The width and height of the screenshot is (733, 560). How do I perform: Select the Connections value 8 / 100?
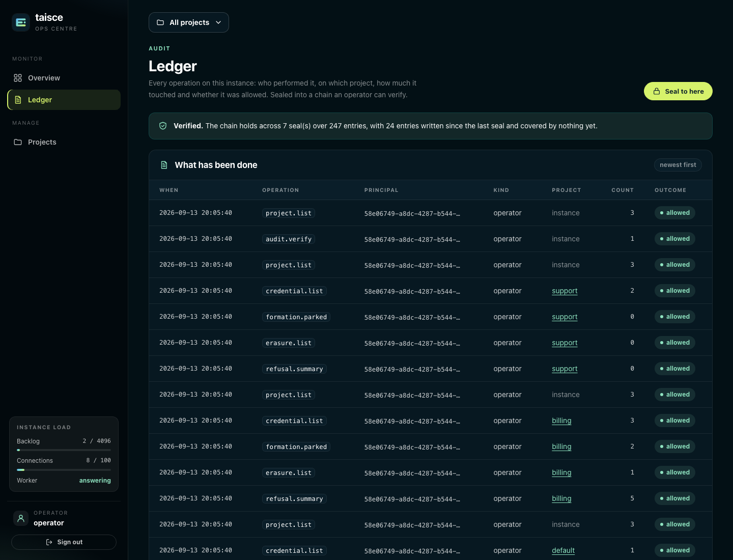click(x=99, y=460)
